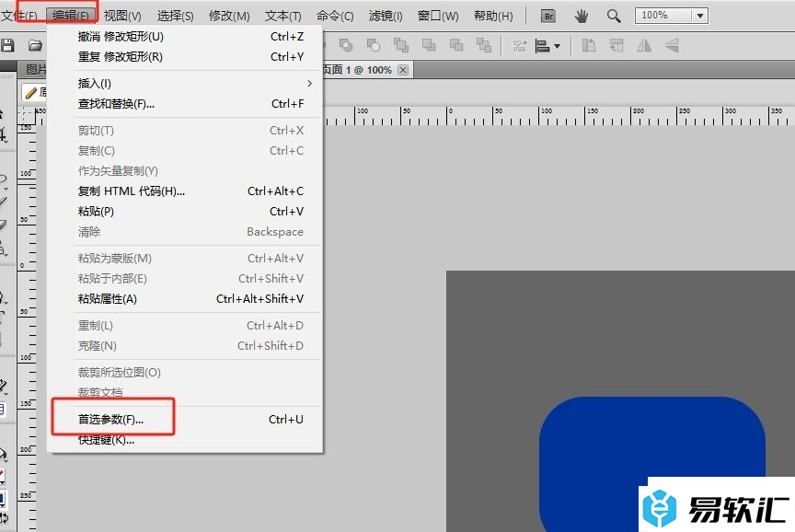Screen dimensions: 795x532
Task: Open the 滤镜(I) menu
Action: (386, 17)
